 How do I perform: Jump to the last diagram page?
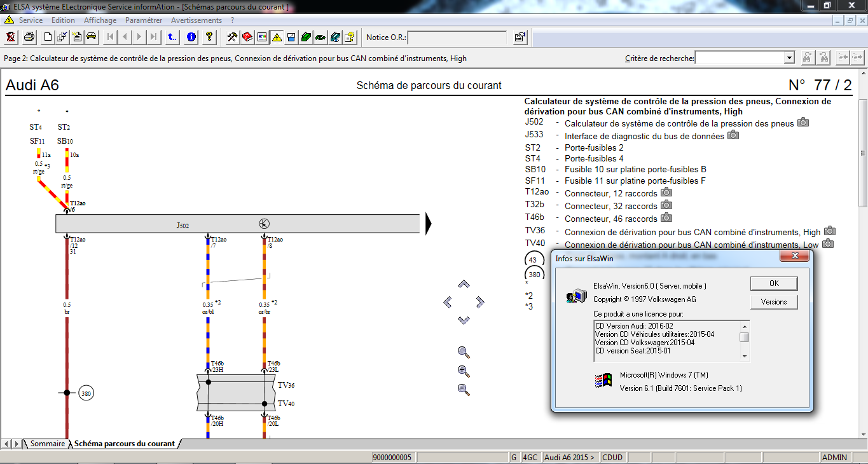point(154,37)
